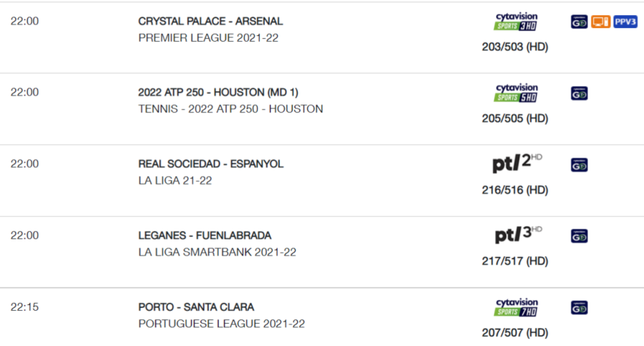Click the ptl 2 HD channel logo
This screenshot has width=644, height=346.
(x=517, y=163)
